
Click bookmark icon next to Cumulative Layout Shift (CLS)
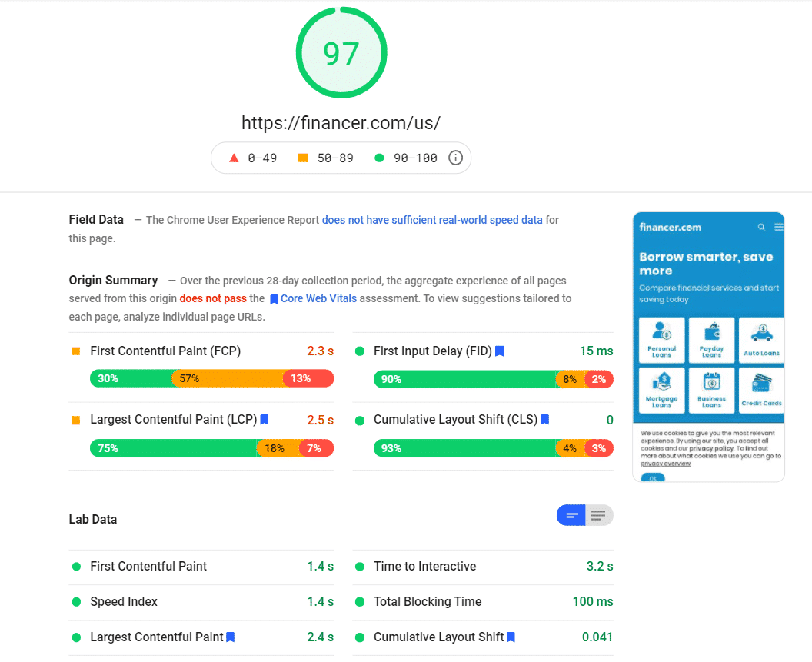tap(544, 420)
